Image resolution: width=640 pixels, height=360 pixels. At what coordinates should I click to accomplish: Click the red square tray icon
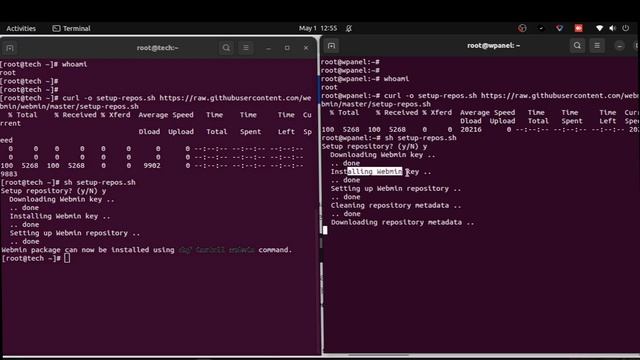click(x=578, y=28)
